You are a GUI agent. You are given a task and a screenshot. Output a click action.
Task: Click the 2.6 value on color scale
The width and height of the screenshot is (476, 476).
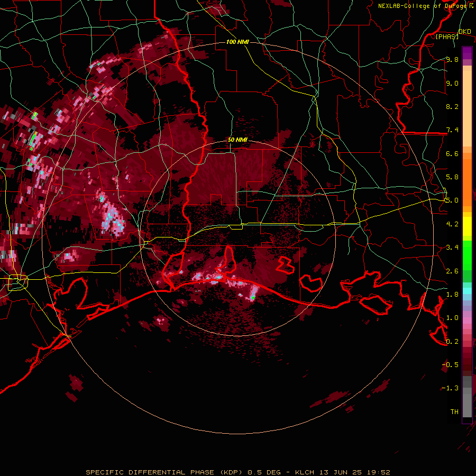coord(452,271)
